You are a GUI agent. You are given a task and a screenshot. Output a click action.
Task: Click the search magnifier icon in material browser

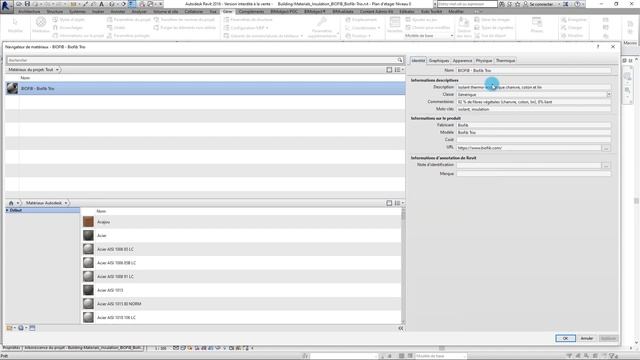[400, 60]
